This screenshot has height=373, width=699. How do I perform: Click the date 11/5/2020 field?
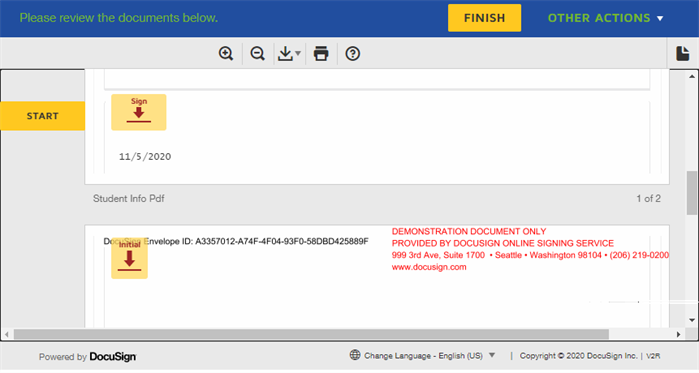(x=145, y=156)
